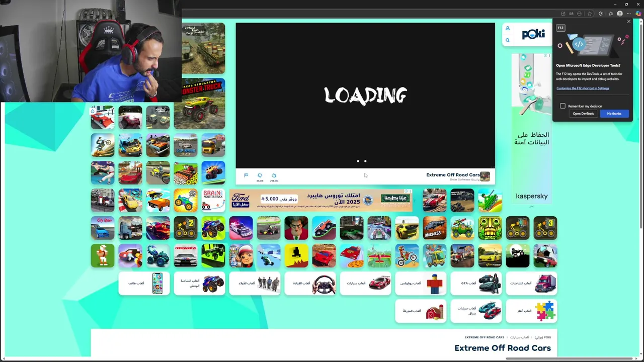Screen dimensions: 644x362
Task: Open the car games category card
Action: (366, 283)
